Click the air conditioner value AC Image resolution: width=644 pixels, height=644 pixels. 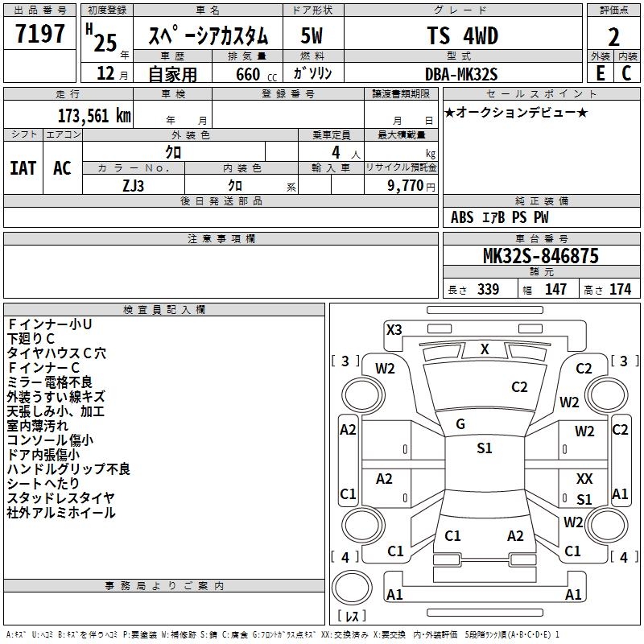pos(62,168)
